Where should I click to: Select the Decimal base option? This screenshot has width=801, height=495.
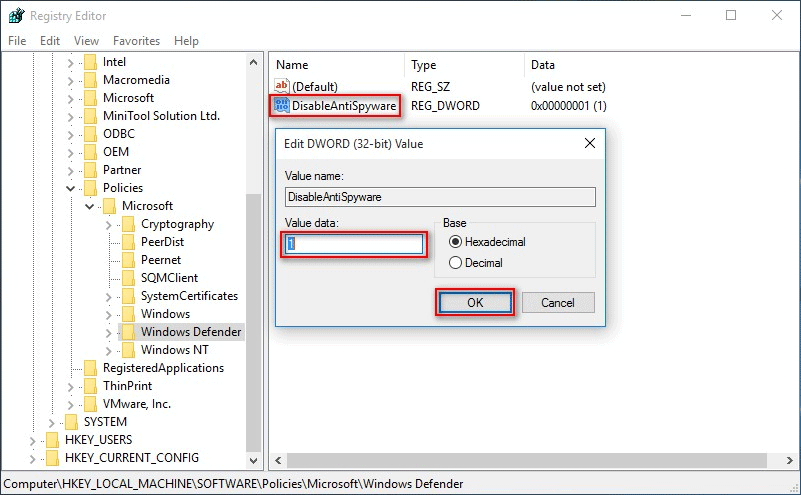tap(456, 263)
